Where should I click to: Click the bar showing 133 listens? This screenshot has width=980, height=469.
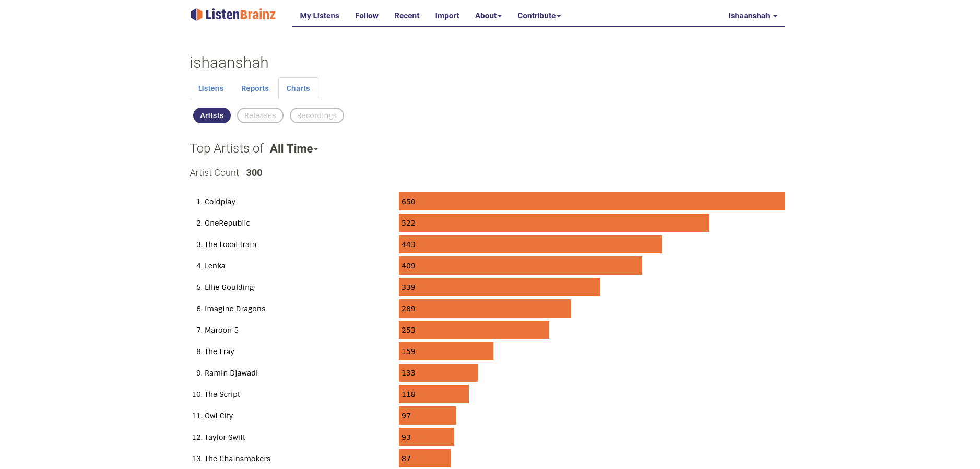pos(438,373)
